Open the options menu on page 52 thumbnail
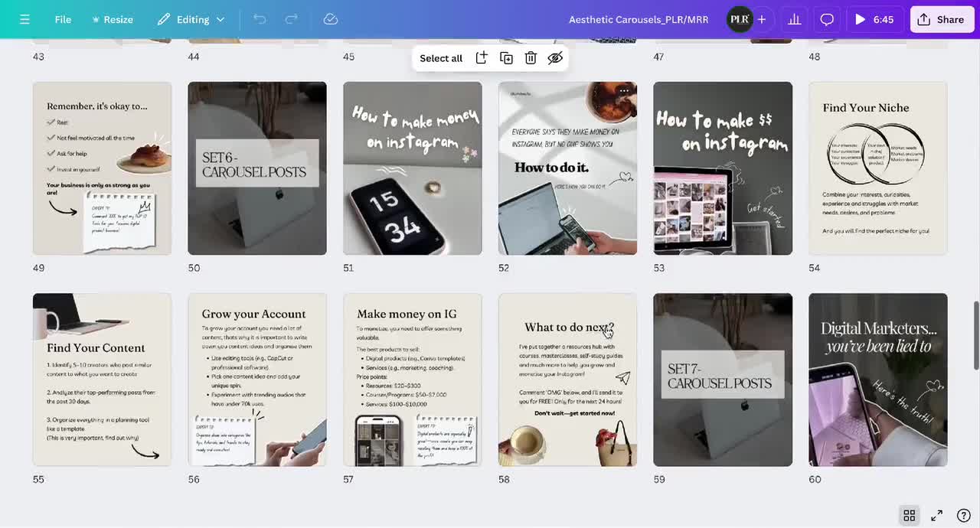This screenshot has width=980, height=528. pyautogui.click(x=625, y=90)
